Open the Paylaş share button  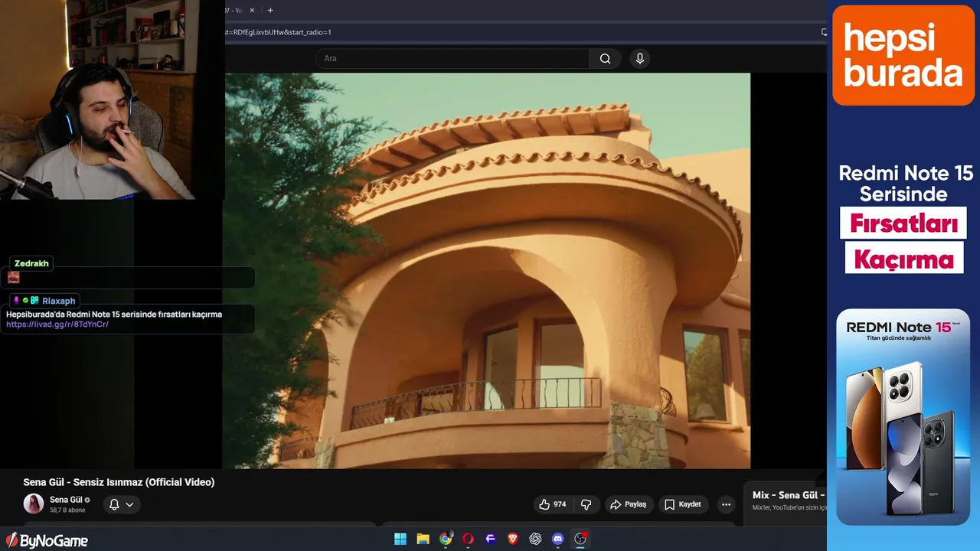(628, 504)
